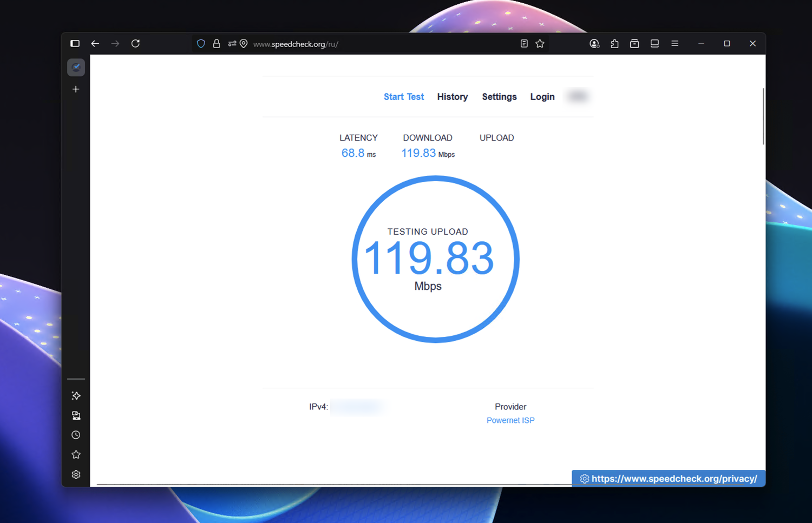Open the sparkle AI sidebar tool
This screenshot has height=523, width=812.
(76, 396)
